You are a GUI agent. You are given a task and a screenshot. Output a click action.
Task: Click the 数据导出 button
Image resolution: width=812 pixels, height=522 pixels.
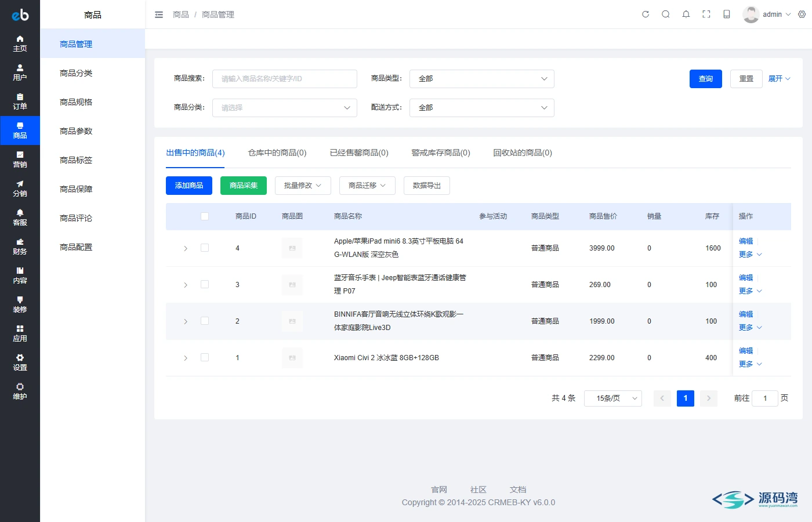coord(427,186)
